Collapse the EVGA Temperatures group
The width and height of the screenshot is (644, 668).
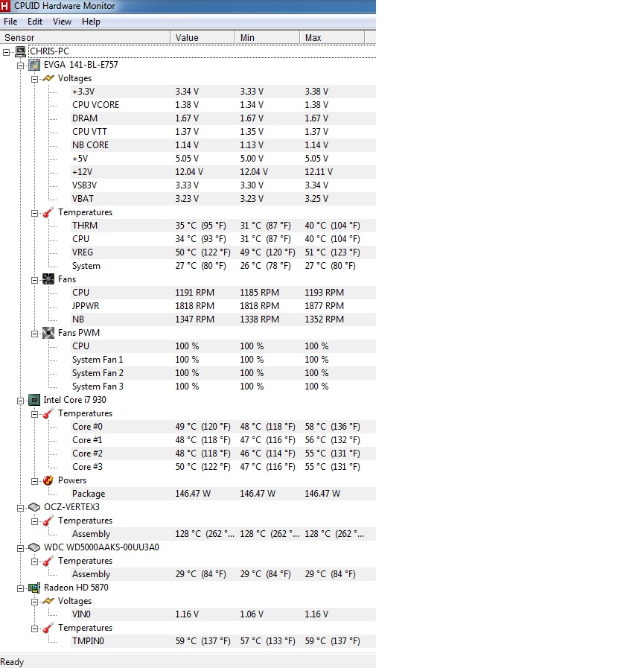[x=34, y=214]
